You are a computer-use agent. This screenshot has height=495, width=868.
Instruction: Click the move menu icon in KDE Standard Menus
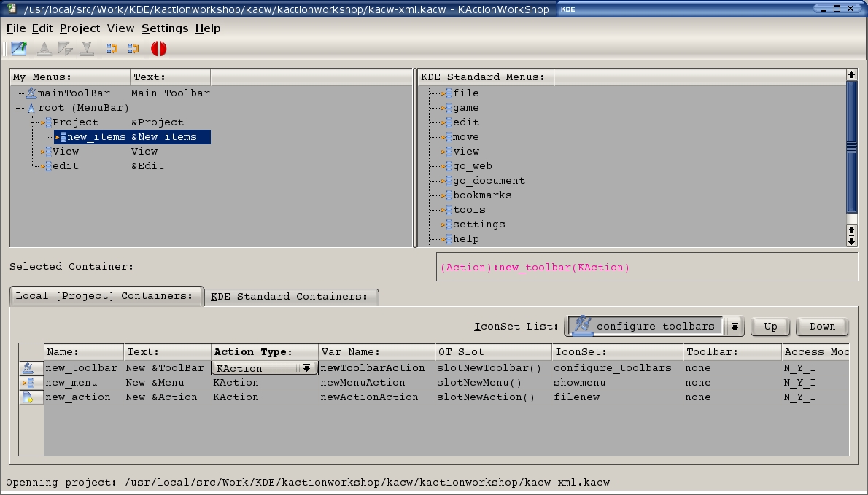(x=446, y=136)
